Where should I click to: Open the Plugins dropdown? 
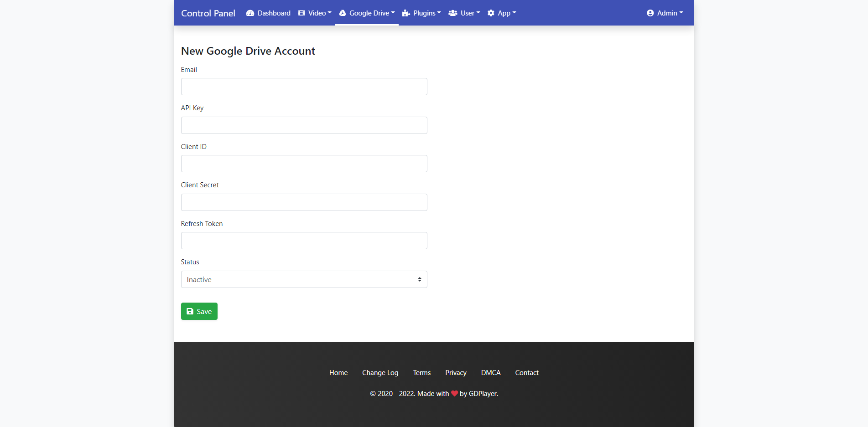click(x=421, y=13)
